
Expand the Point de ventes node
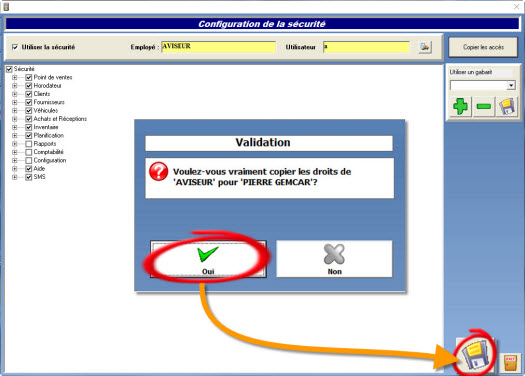tap(15, 77)
